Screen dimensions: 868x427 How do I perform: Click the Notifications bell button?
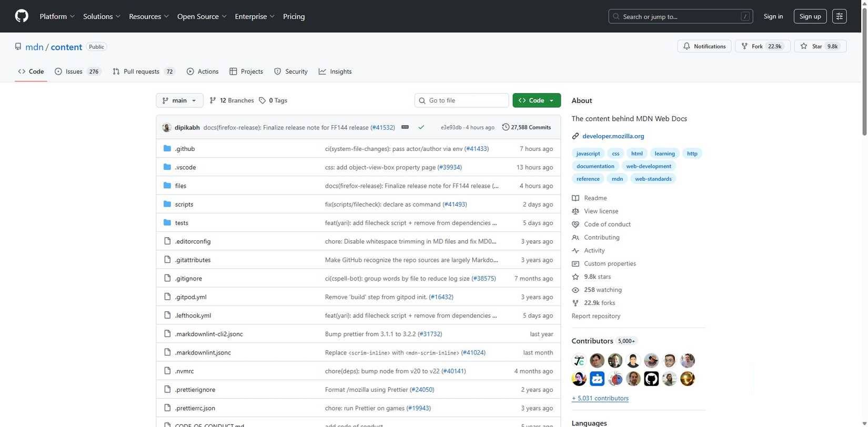(x=704, y=46)
